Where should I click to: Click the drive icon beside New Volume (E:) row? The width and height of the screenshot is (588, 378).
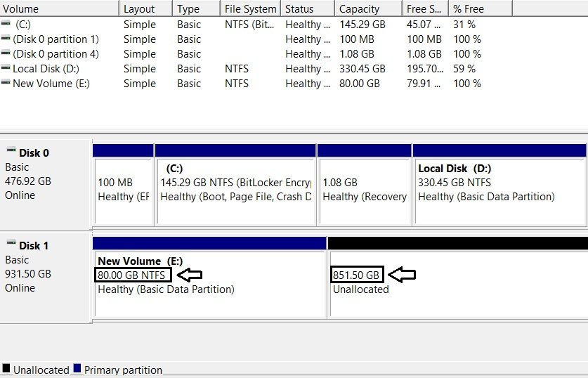pyautogui.click(x=6, y=82)
